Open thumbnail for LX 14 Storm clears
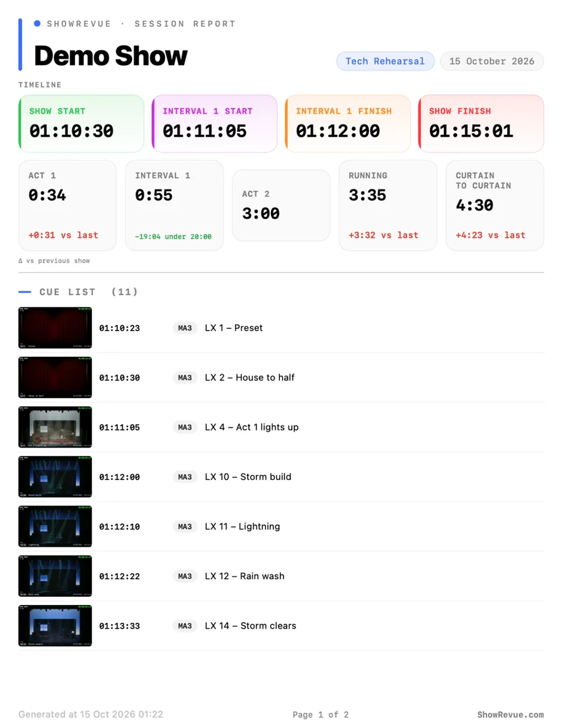The height and width of the screenshot is (728, 562). point(55,626)
